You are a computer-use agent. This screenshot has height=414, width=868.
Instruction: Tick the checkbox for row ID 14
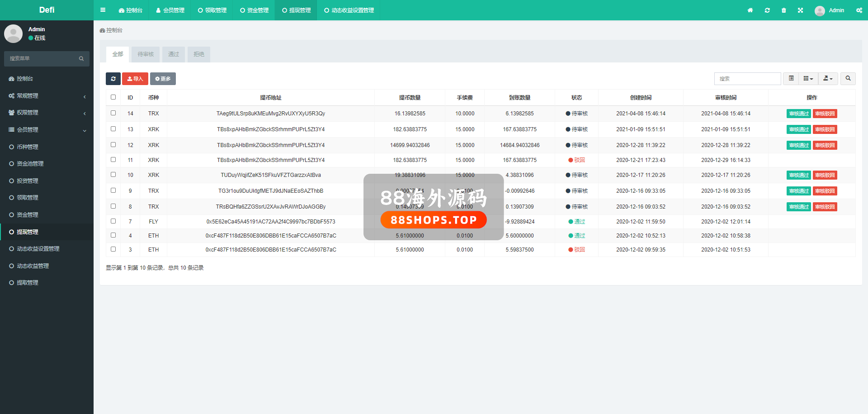click(113, 113)
